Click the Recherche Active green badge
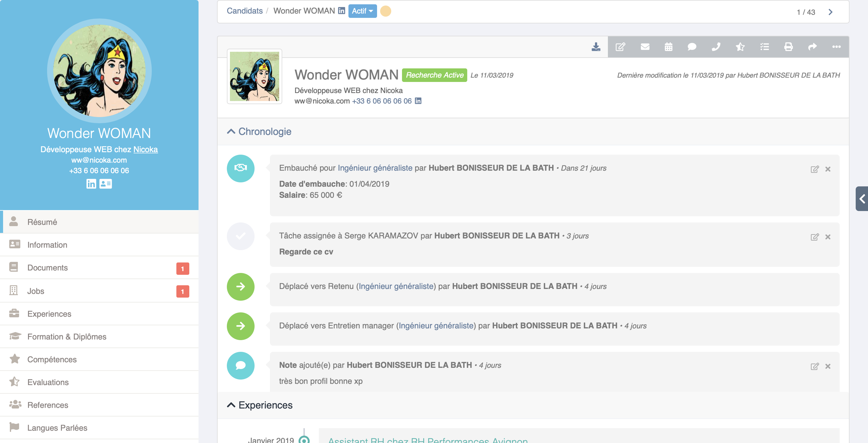 (434, 75)
